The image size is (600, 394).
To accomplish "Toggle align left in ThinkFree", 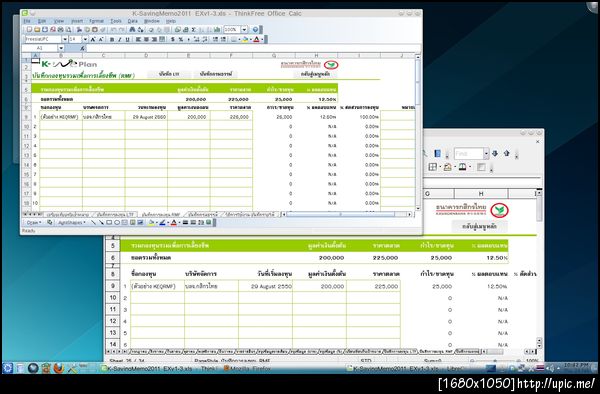I will pyautogui.click(x=138, y=39).
